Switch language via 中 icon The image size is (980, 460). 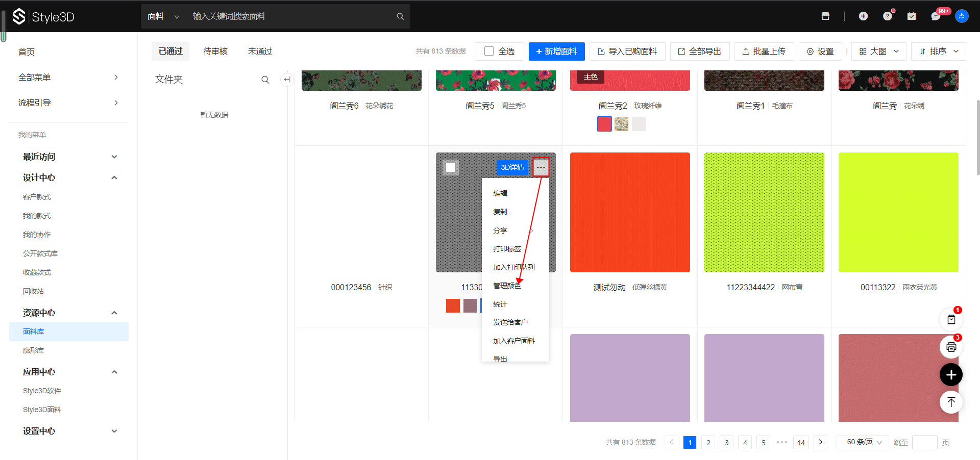[863, 16]
